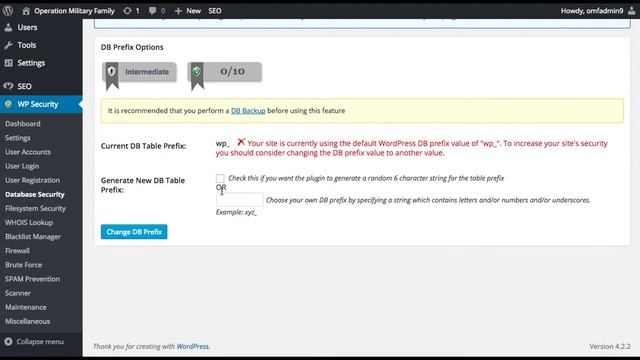
Task: Click the red X warning icon
Action: pos(241,142)
